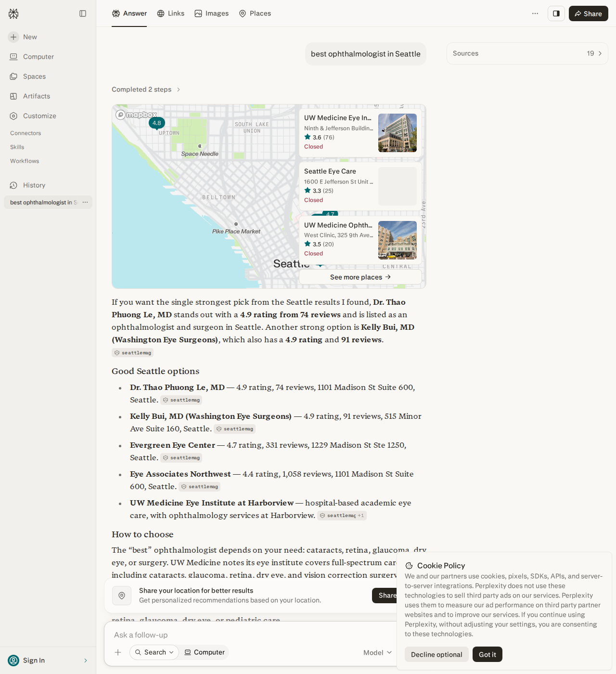Switch to the Places tab

click(x=255, y=13)
